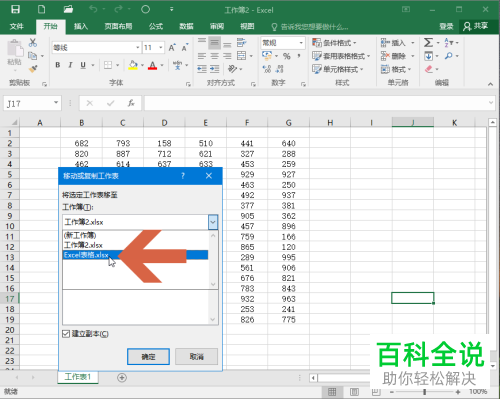Click 登录 sign-in link
Viewport: 500px width, 399px height.
click(x=446, y=26)
